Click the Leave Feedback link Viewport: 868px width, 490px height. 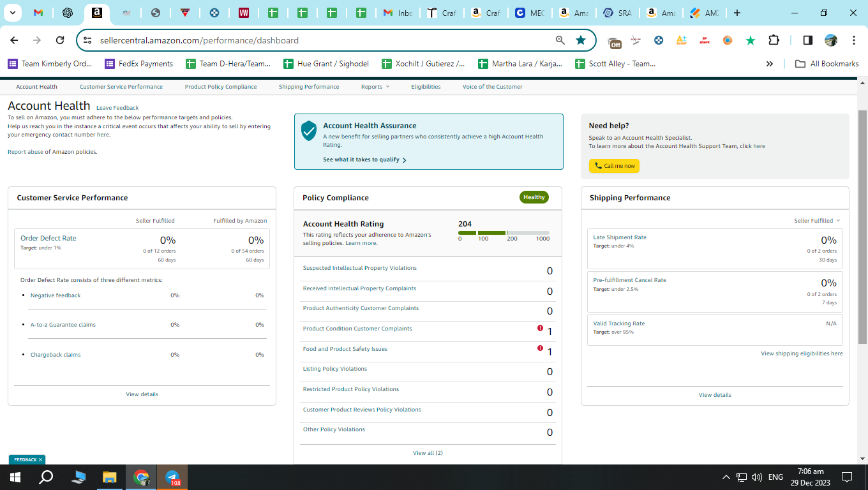pyautogui.click(x=117, y=108)
